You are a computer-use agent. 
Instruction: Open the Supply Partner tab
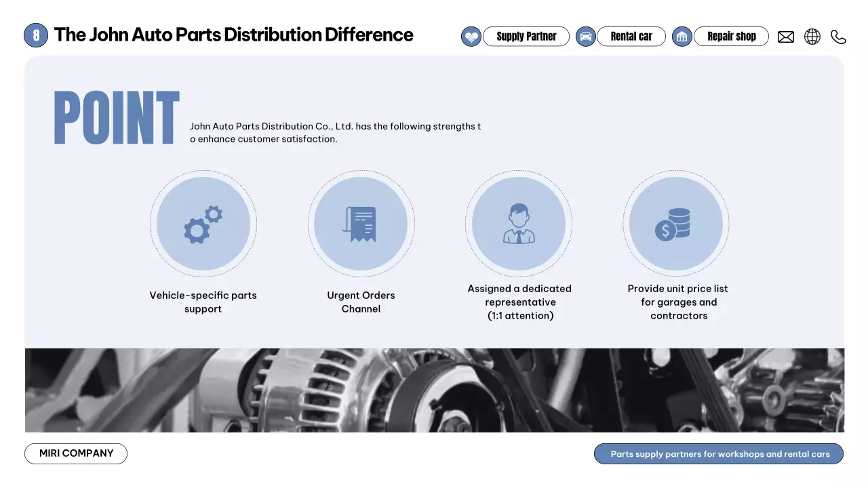tap(526, 37)
